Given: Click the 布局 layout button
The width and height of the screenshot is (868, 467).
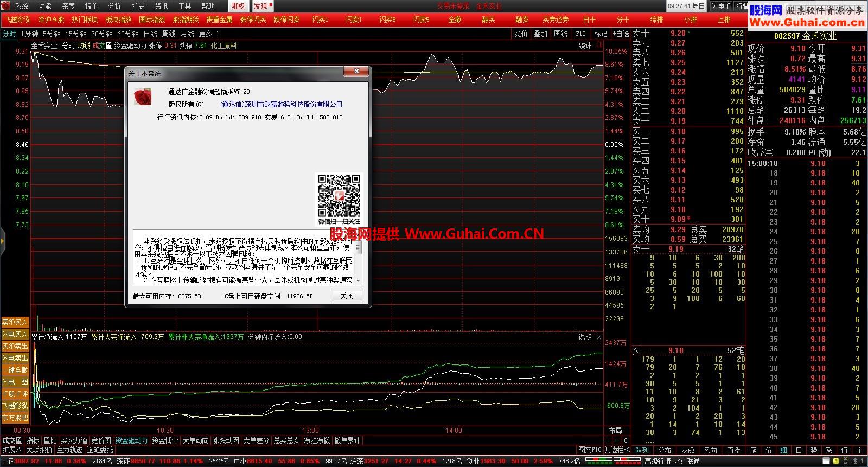Looking at the screenshot, I should pyautogui.click(x=615, y=431).
